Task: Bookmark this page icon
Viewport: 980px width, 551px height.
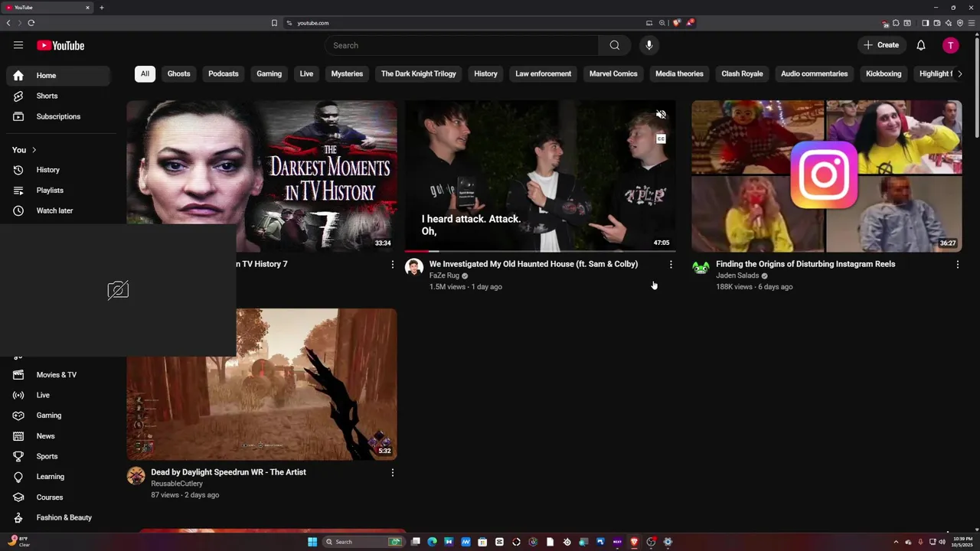Action: click(x=274, y=23)
